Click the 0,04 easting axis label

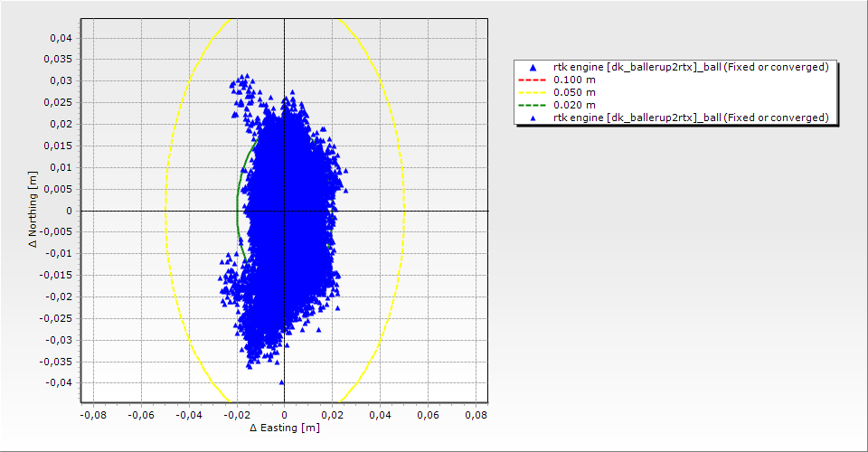381,415
